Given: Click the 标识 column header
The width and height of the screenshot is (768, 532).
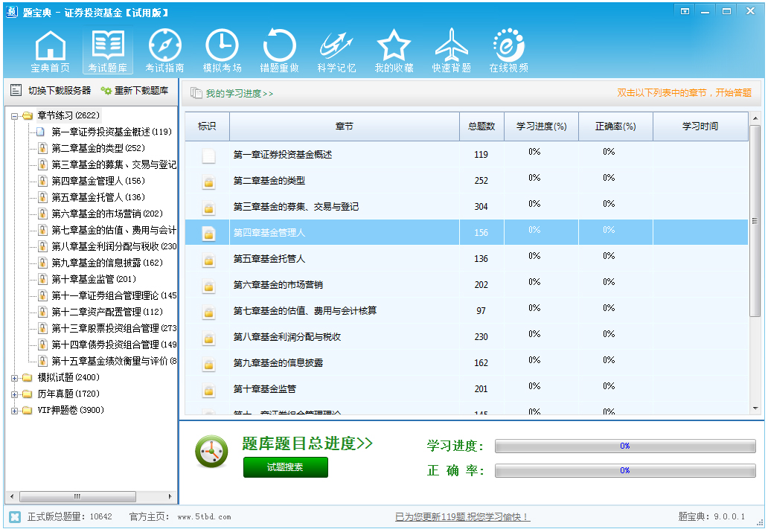Looking at the screenshot, I should point(207,126).
